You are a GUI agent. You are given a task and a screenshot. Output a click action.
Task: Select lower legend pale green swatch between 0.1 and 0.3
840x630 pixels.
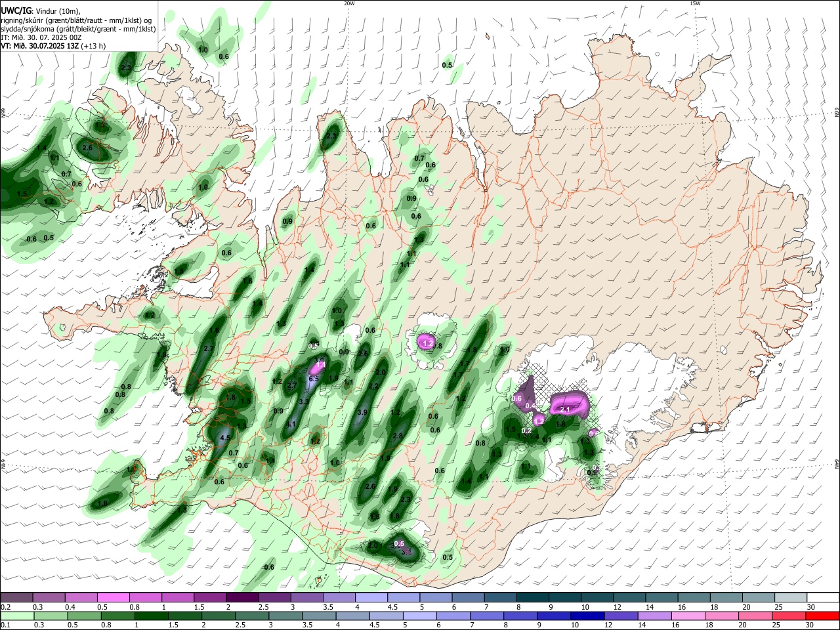(16, 616)
